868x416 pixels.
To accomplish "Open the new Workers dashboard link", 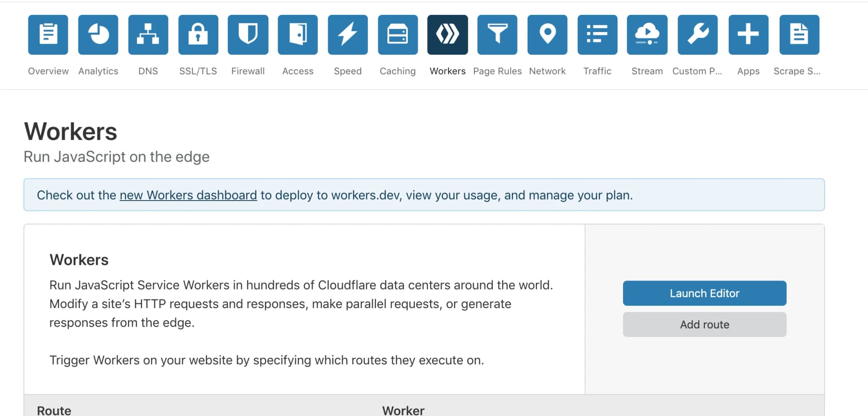I will click(x=188, y=195).
